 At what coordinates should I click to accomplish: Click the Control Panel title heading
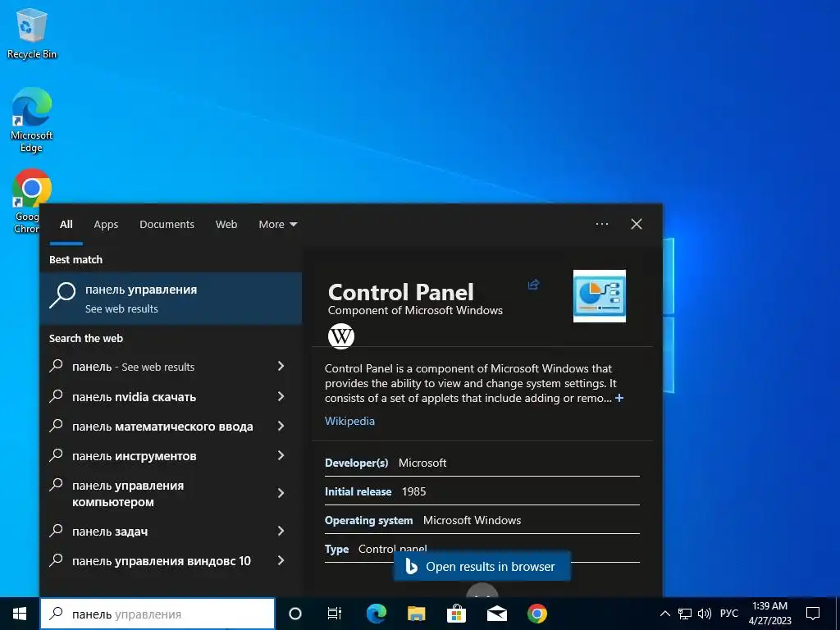[400, 293]
